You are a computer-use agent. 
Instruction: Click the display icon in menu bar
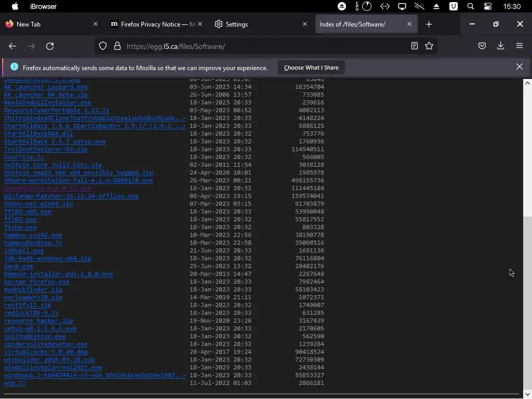[402, 6]
